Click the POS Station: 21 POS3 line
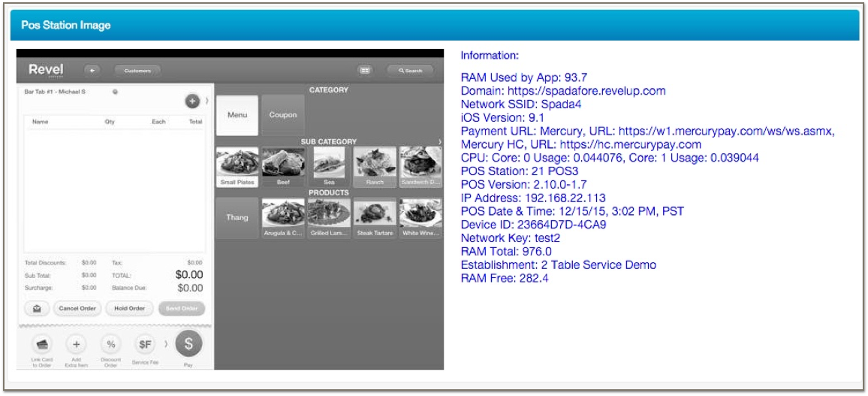Image resolution: width=868 pixels, height=396 pixels. point(520,171)
